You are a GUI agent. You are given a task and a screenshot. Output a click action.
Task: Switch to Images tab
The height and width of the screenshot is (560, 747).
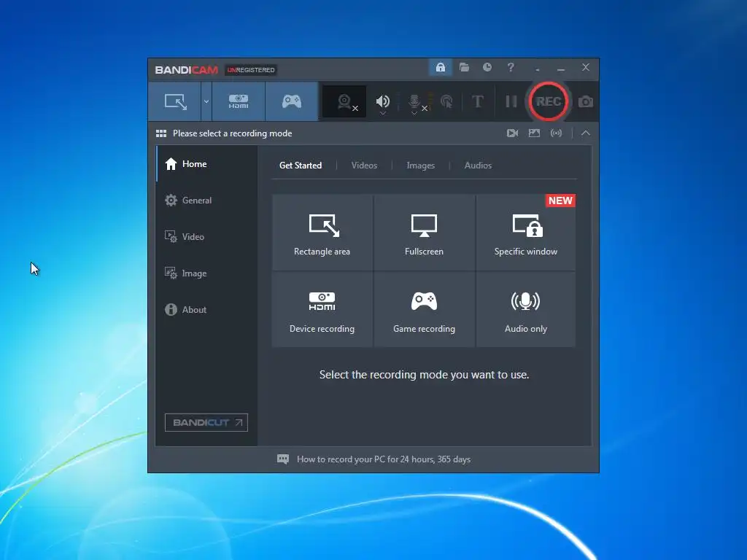click(x=420, y=166)
